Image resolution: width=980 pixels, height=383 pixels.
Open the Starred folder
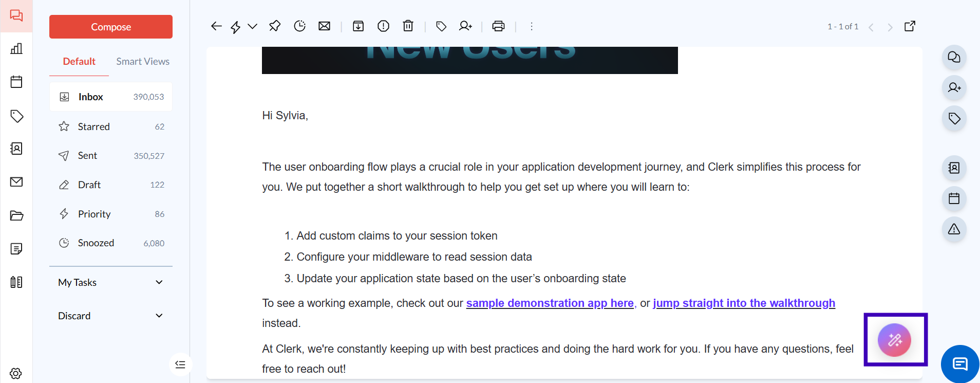[94, 126]
